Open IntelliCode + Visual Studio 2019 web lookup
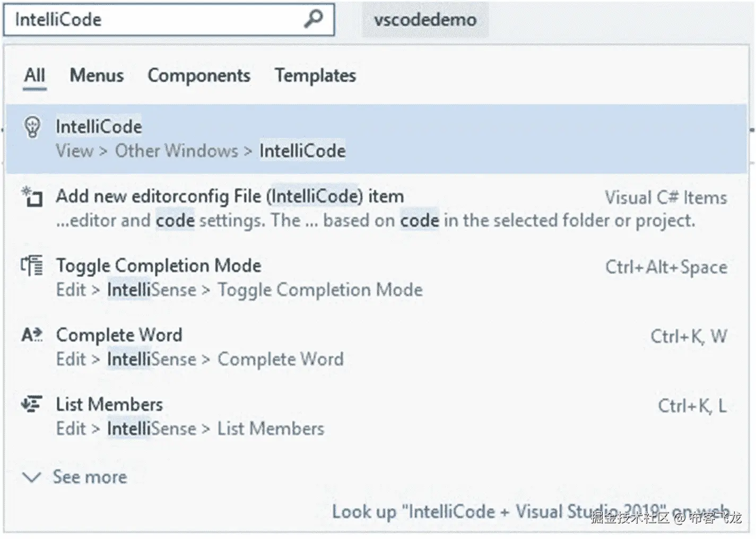The image size is (756, 539). tap(477, 511)
